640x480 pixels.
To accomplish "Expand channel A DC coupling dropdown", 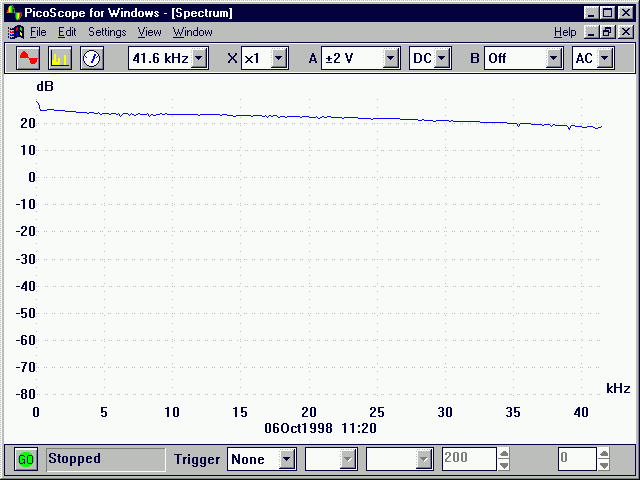I will [x=441, y=58].
